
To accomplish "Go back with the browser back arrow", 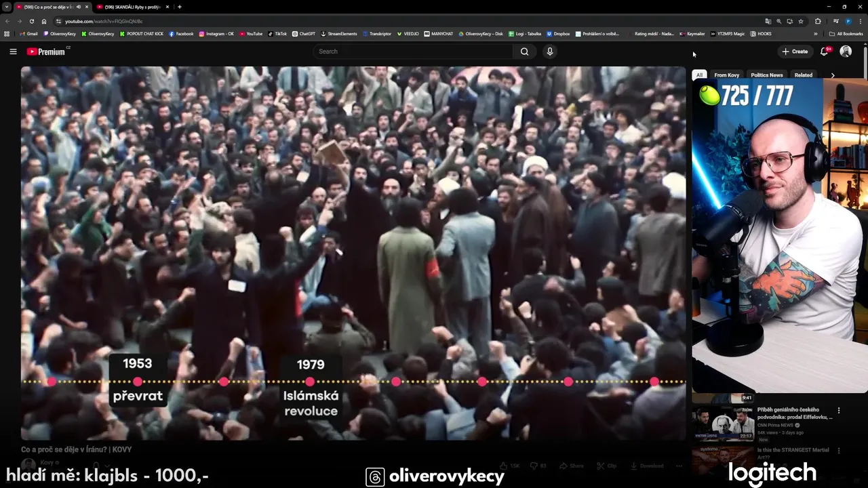I will (x=7, y=21).
